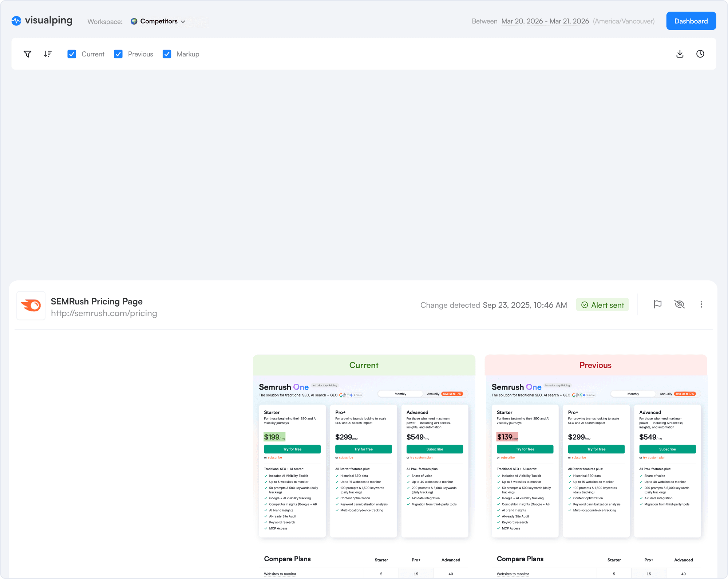
Task: Click 'MCP Access' feature in Current Starter
Action: point(278,528)
